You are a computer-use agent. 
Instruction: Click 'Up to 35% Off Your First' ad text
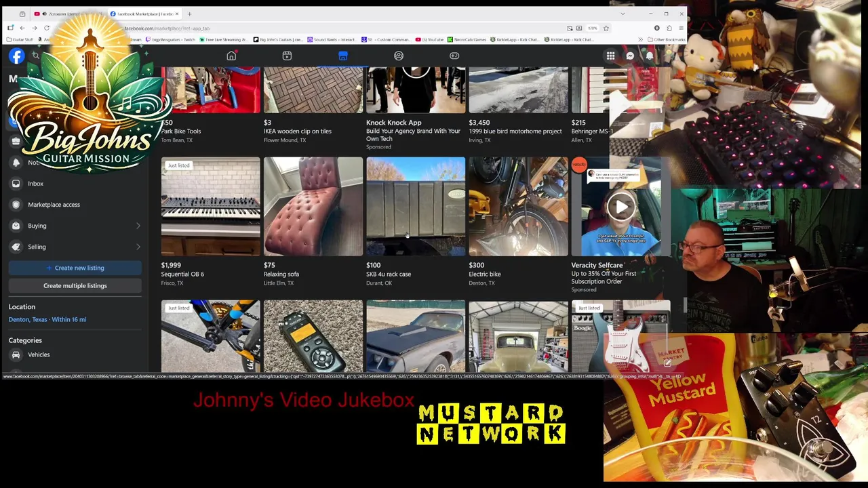click(x=604, y=274)
